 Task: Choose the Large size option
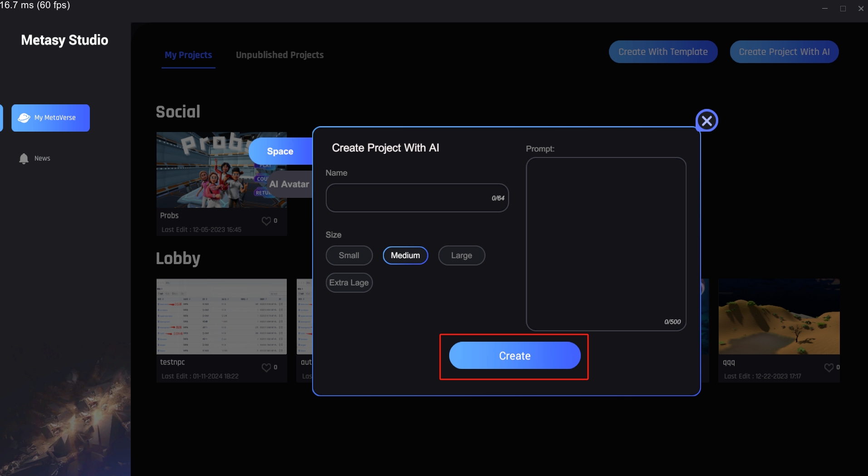461,255
